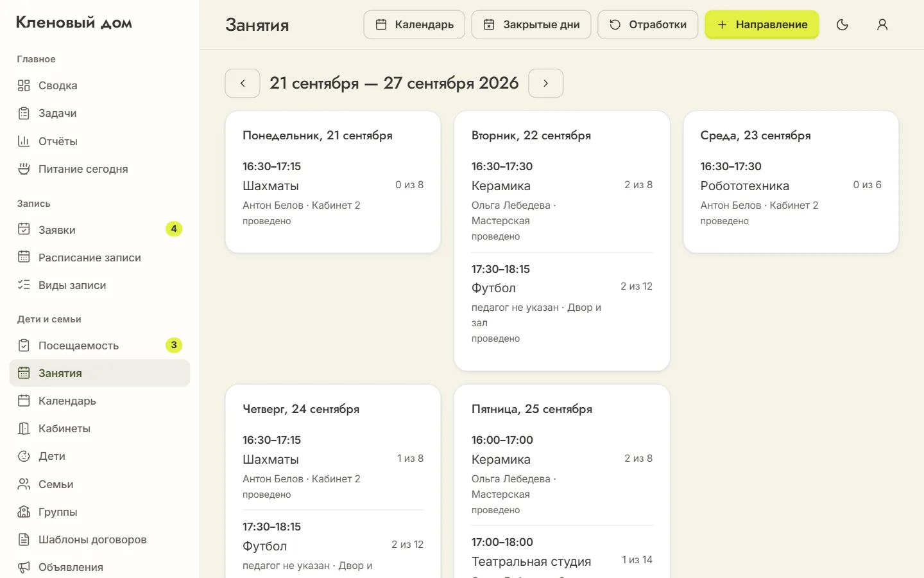Click the Задачи clipboard icon
The width and height of the screenshot is (924, 578).
24,113
